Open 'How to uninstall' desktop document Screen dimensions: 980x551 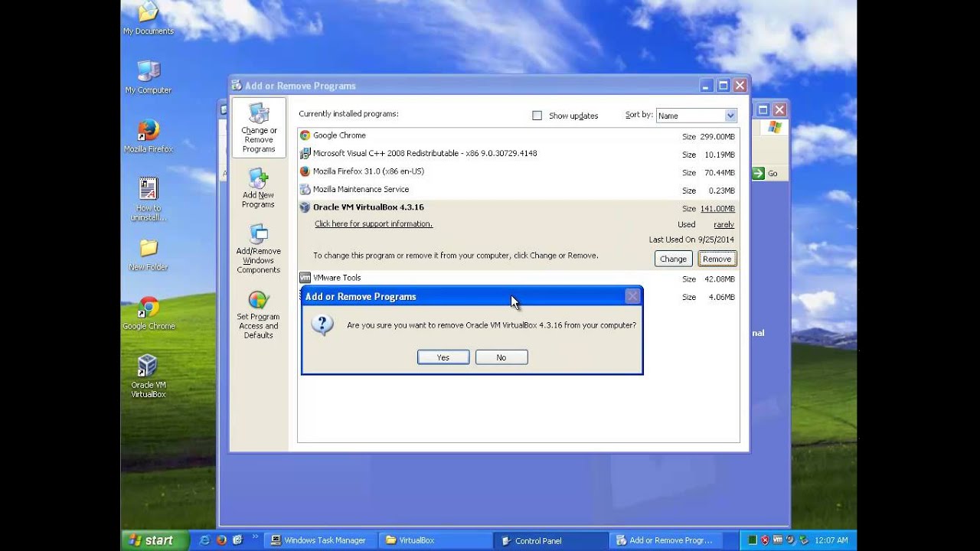click(149, 200)
